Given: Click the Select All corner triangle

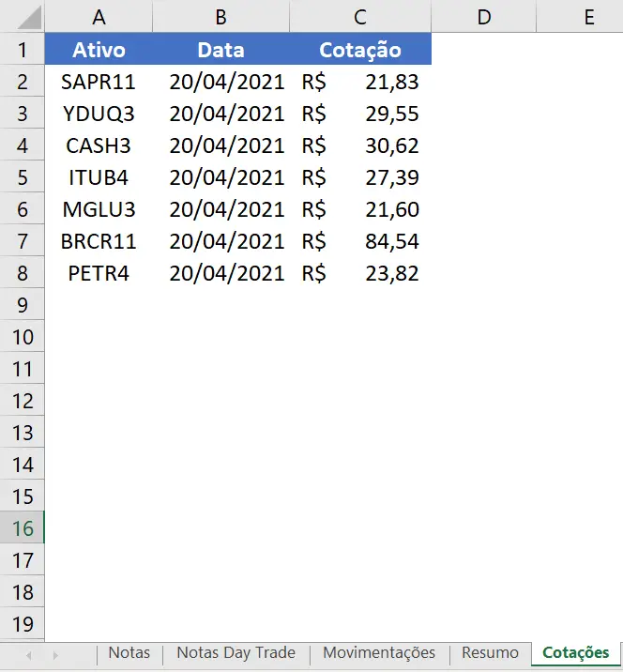Looking at the screenshot, I should [x=29, y=19].
